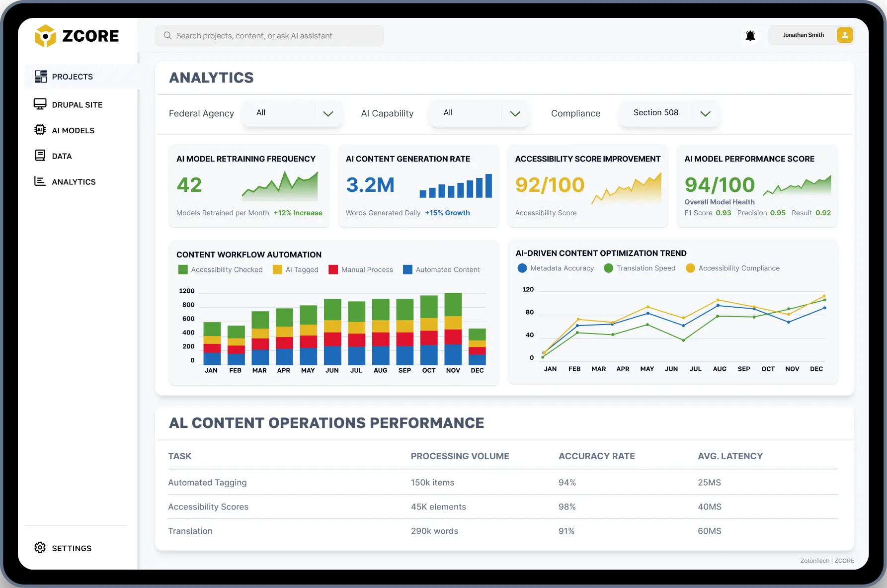Open the AI MODELS menu item

[73, 130]
